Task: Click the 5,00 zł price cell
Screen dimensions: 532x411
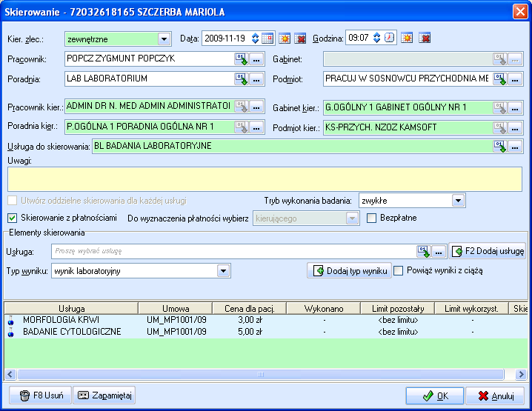Action: (250, 332)
